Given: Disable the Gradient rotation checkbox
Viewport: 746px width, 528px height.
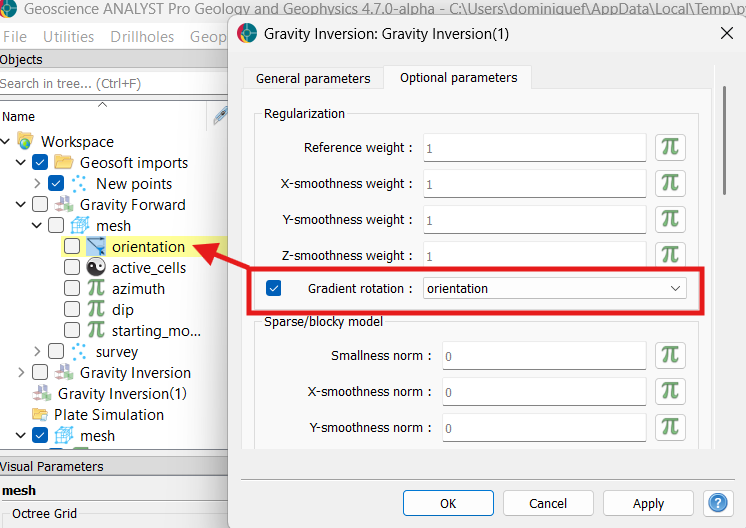Looking at the screenshot, I should coord(274,289).
